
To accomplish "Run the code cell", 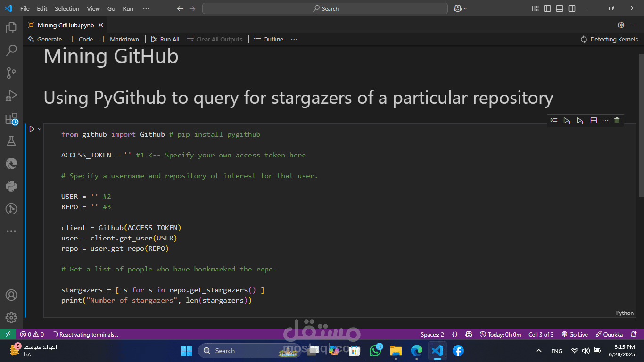I will pos(32,129).
